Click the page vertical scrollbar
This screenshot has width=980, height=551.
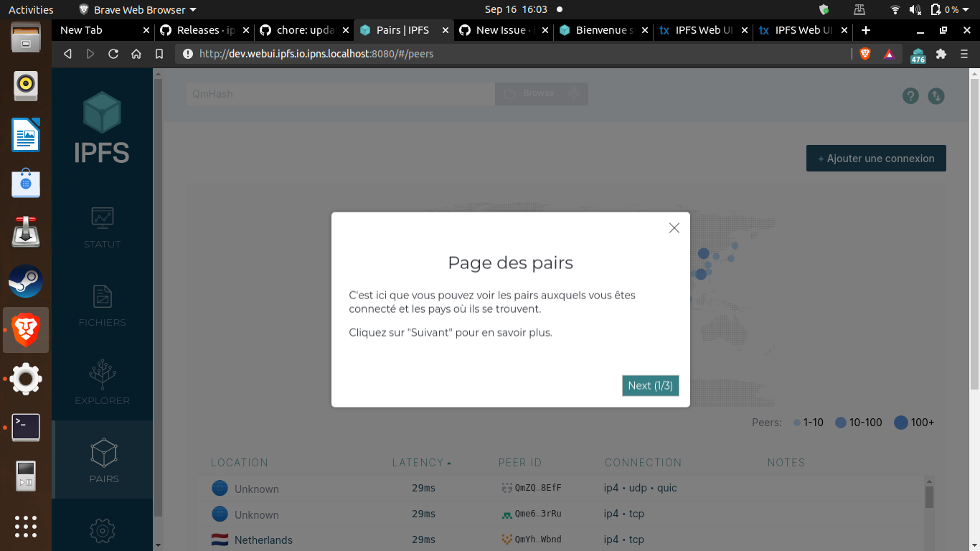[x=974, y=233]
